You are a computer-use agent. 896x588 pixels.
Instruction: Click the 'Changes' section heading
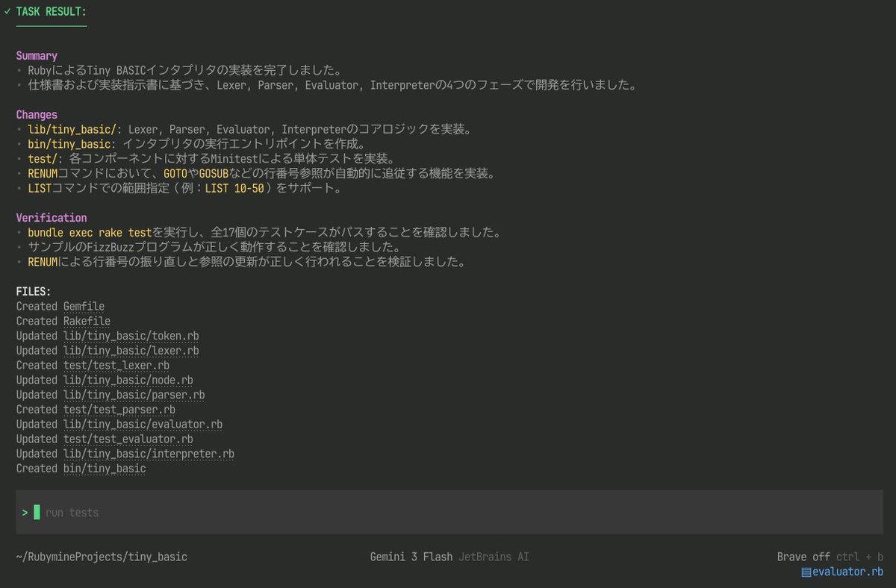(37, 115)
